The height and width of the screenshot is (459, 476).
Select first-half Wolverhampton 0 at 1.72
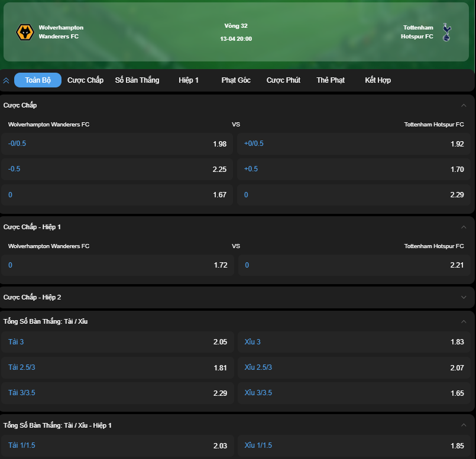click(118, 265)
